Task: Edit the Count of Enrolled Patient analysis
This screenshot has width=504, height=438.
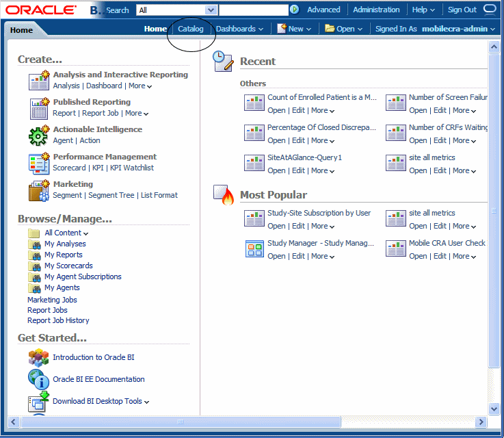Action: pyautogui.click(x=298, y=110)
